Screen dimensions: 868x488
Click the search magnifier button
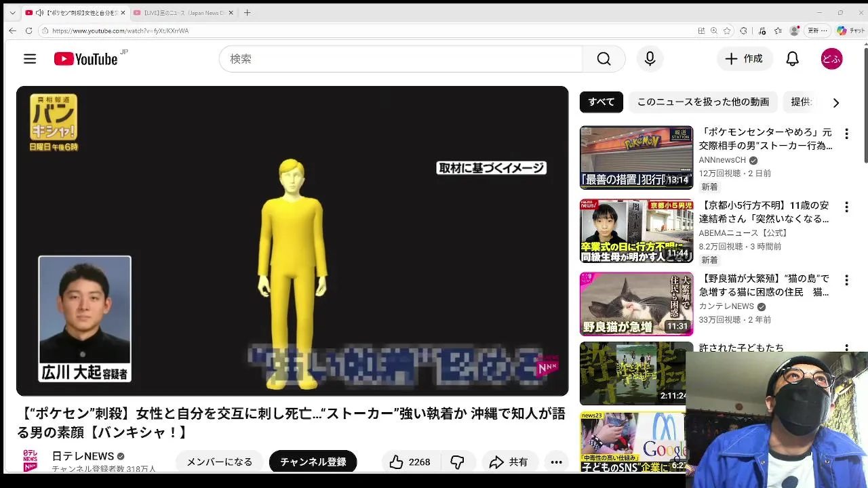tap(604, 59)
